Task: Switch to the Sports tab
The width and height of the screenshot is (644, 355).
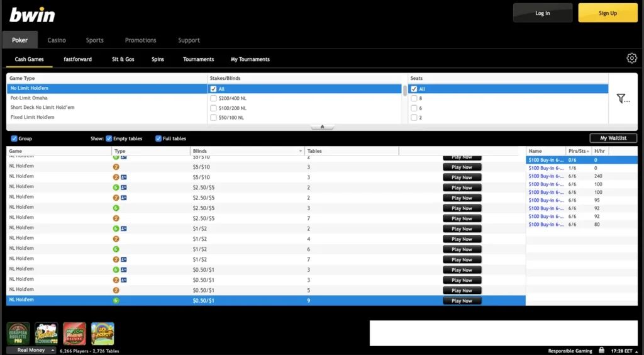Action: coord(95,40)
